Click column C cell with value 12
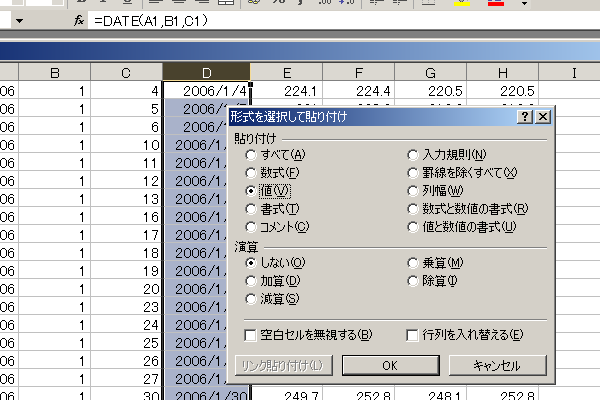The width and height of the screenshot is (600, 400). click(x=126, y=181)
